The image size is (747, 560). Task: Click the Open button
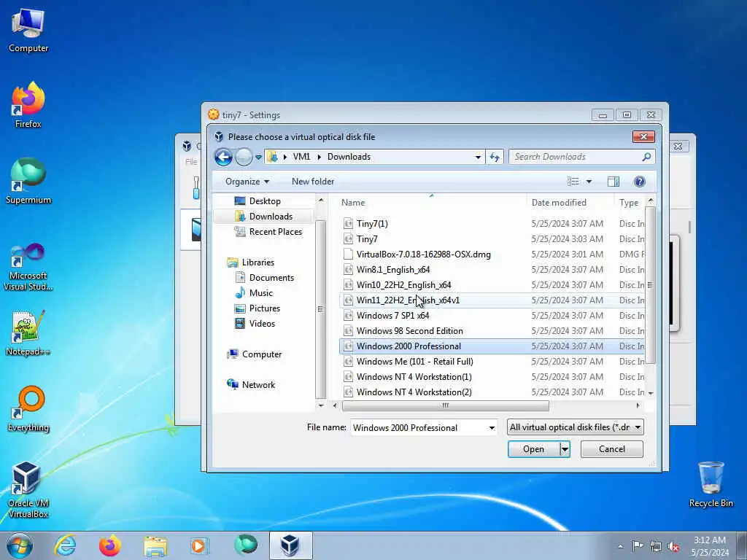coord(533,449)
